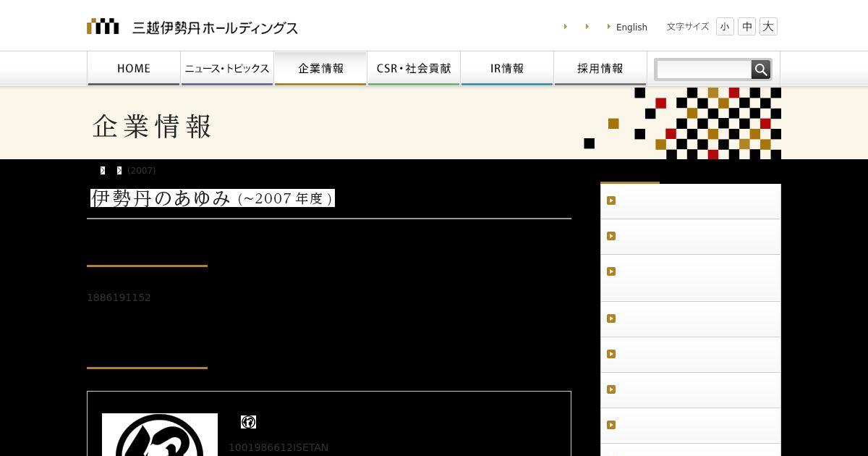Image resolution: width=868 pixels, height=456 pixels.
Task: Go to the CSR・社会貢献 tab
Action: click(x=414, y=69)
